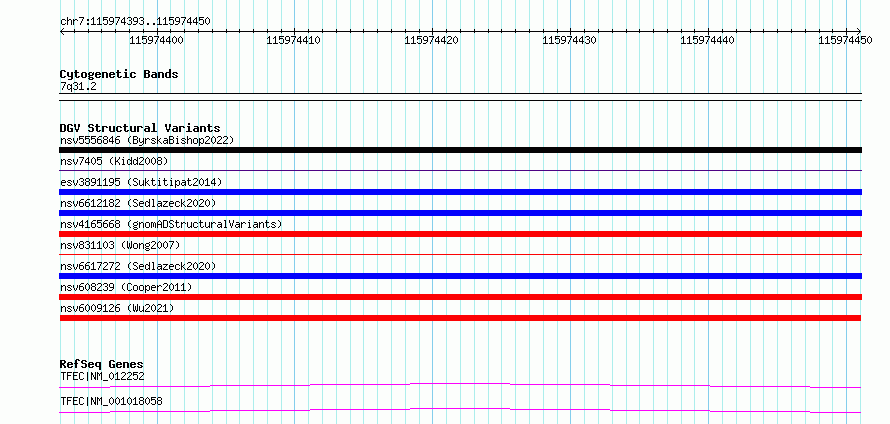Click the RefSeq Genes track heading
This screenshot has width=890, height=424.
click(102, 364)
